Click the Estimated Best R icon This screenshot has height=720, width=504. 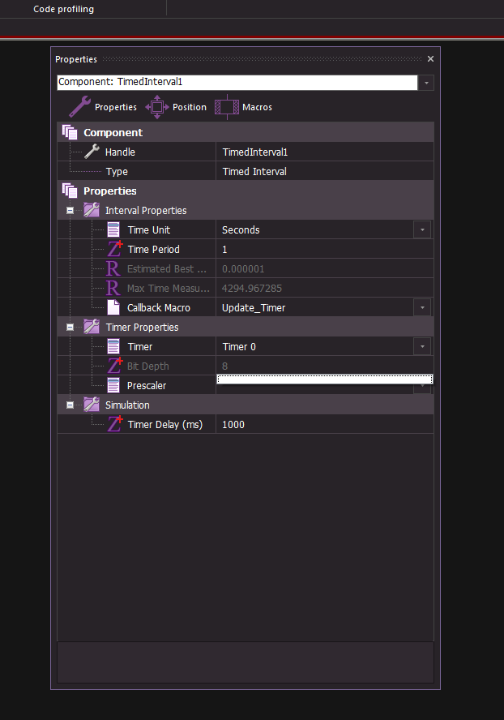coord(113,269)
